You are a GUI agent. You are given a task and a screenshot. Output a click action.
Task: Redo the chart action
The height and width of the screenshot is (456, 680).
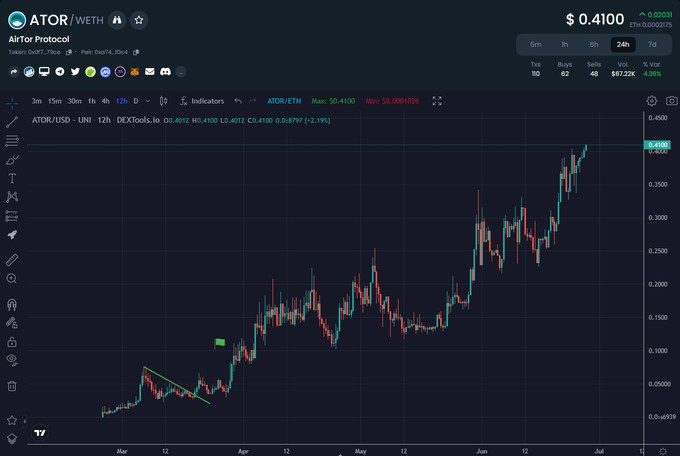pos(252,101)
